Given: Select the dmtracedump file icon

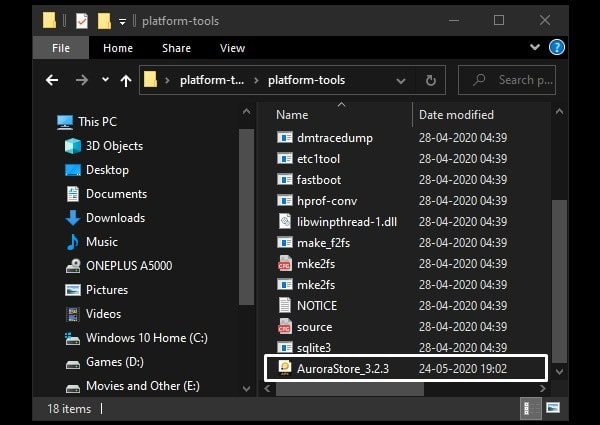Looking at the screenshot, I should (x=285, y=138).
